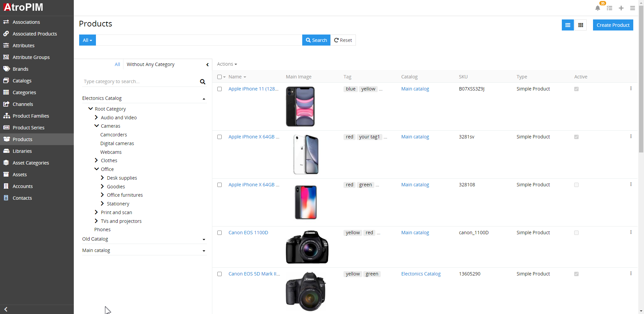Switch to grid view layout

581,25
